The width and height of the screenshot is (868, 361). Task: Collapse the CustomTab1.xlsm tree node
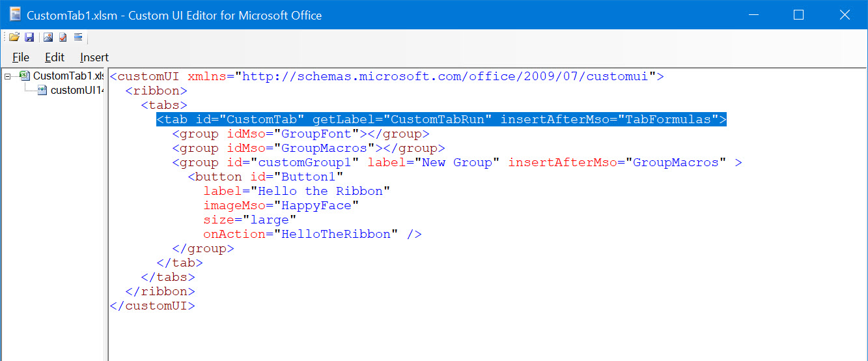point(7,76)
